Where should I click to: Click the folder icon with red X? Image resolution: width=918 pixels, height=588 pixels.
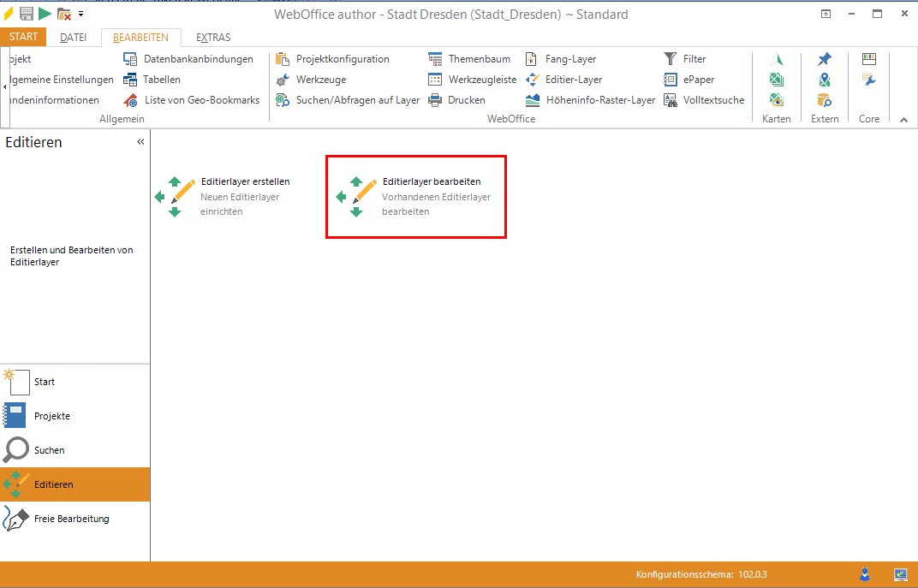click(x=63, y=14)
